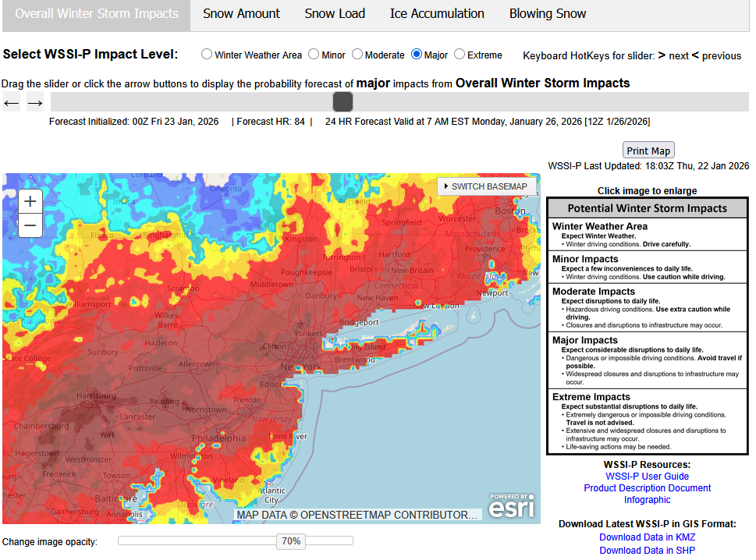Click Download Data in KMZ link
756x560 pixels.
pos(647,537)
